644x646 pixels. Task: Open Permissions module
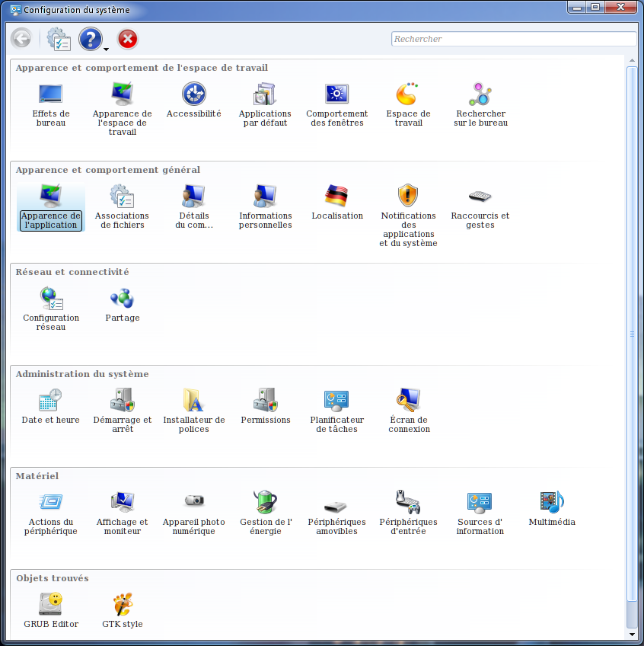[266, 407]
